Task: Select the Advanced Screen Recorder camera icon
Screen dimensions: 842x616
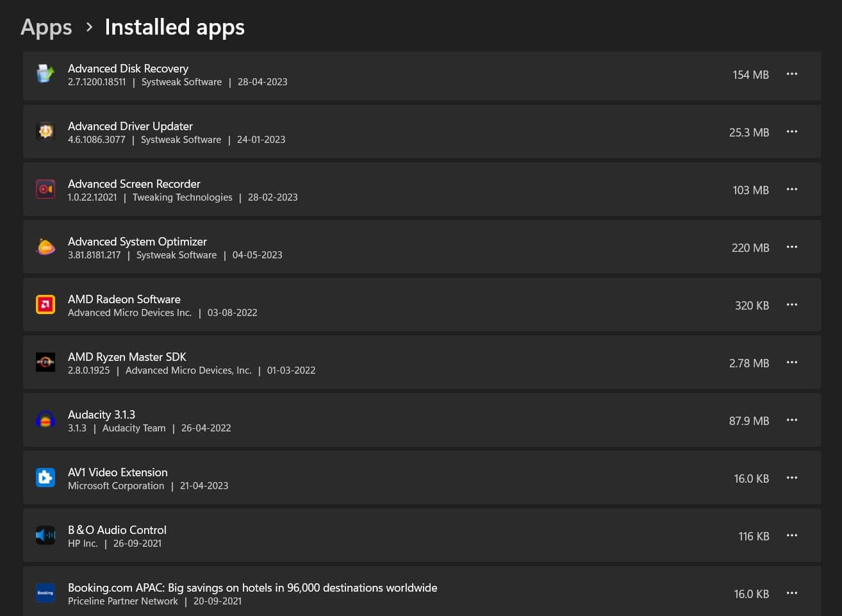Action: 45,189
